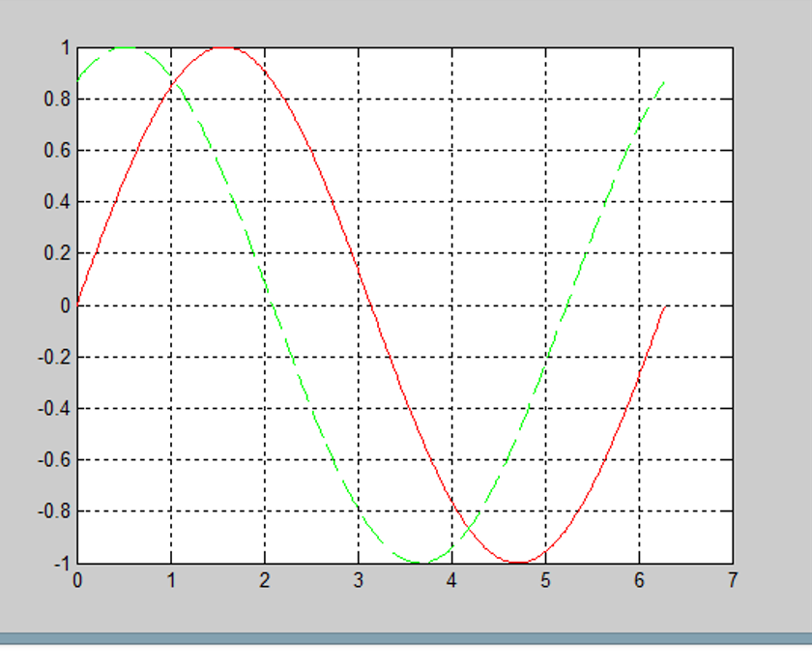This screenshot has width=812, height=670.
Task: Select the x-axis tick label 0
Action: (x=77, y=581)
